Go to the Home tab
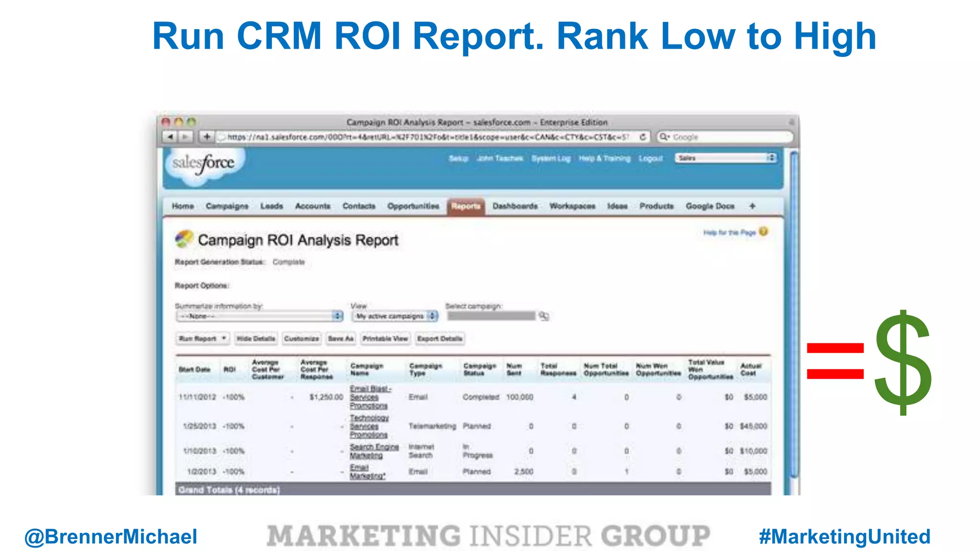The image size is (980, 551). pos(183,206)
